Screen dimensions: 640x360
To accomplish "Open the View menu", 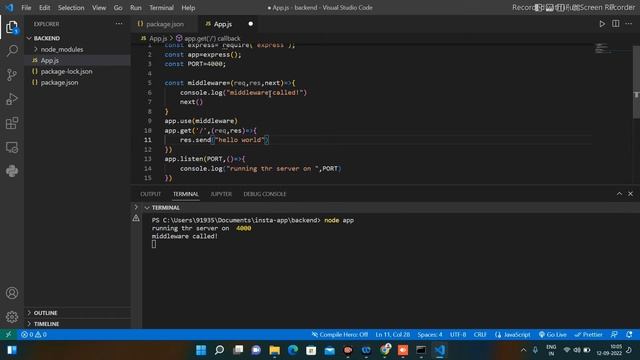I will [x=99, y=8].
